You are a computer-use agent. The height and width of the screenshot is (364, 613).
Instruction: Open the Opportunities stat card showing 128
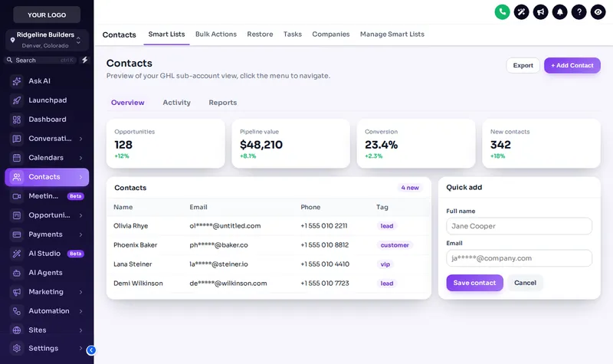tap(166, 143)
